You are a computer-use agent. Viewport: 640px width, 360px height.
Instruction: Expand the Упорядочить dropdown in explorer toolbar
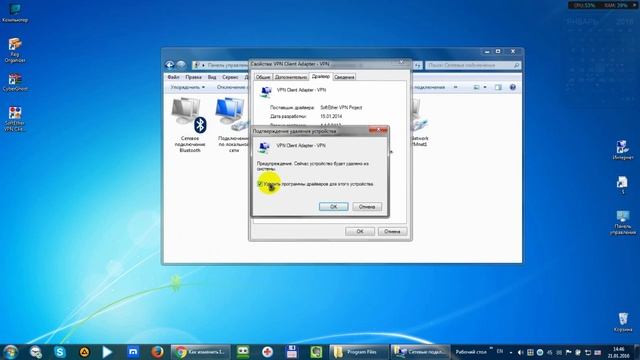[x=187, y=87]
